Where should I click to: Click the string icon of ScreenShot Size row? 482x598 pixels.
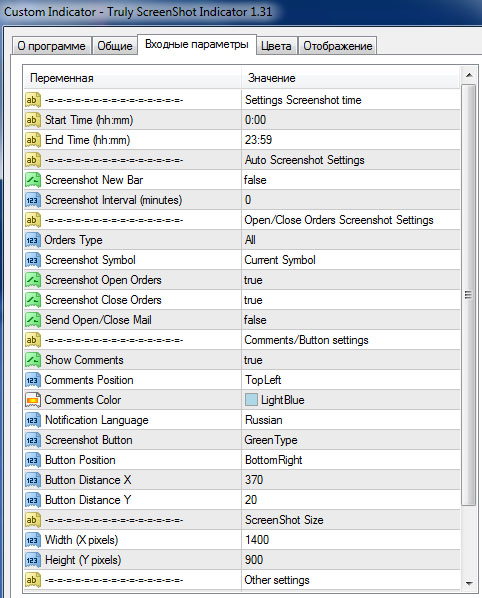coord(32,520)
